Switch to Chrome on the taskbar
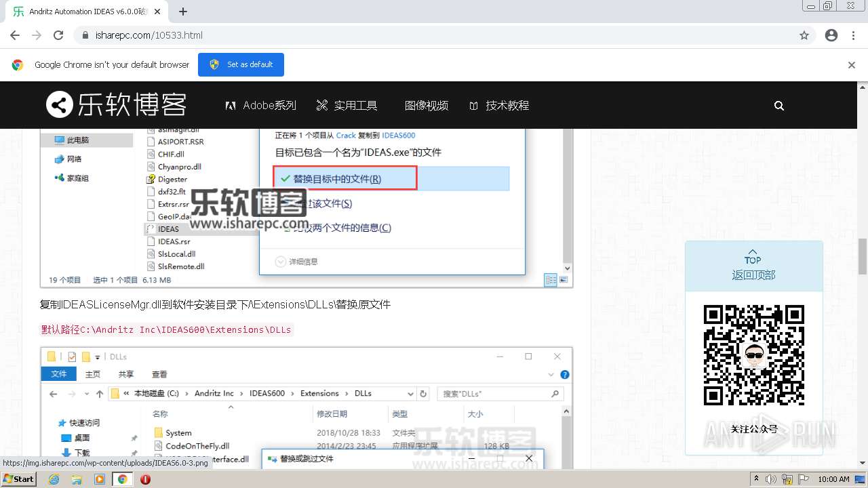868x488 pixels. tap(123, 479)
